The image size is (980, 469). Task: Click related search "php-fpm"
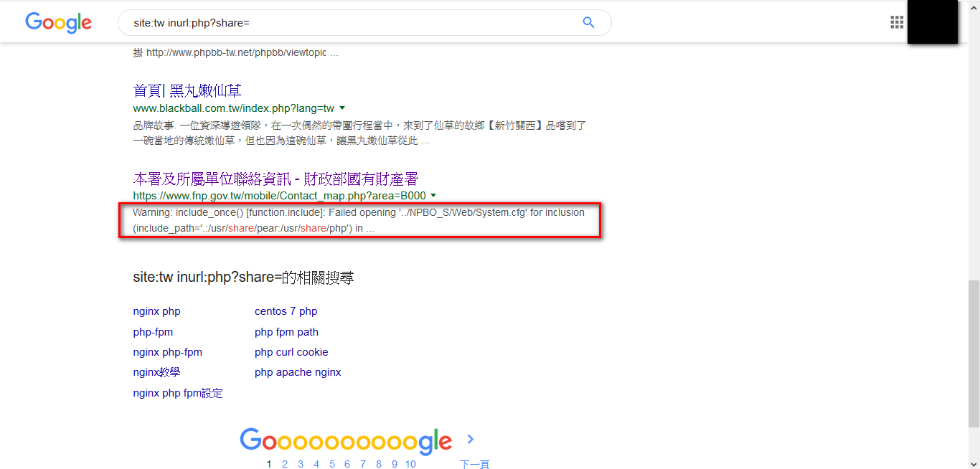click(153, 332)
